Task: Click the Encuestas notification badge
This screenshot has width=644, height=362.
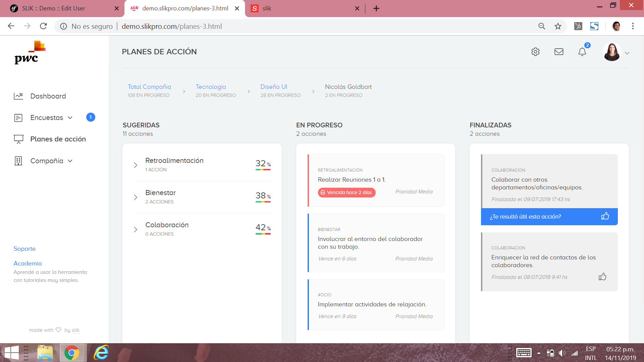Action: click(x=91, y=117)
